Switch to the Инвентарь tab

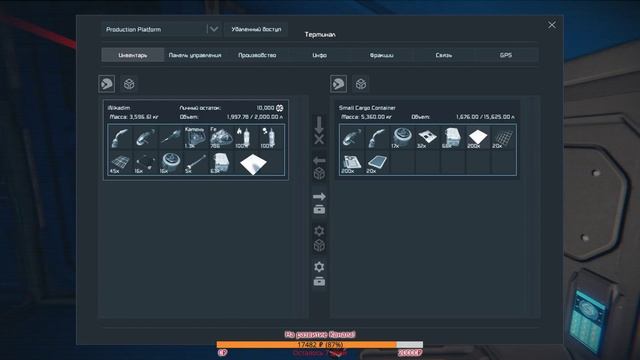133,55
